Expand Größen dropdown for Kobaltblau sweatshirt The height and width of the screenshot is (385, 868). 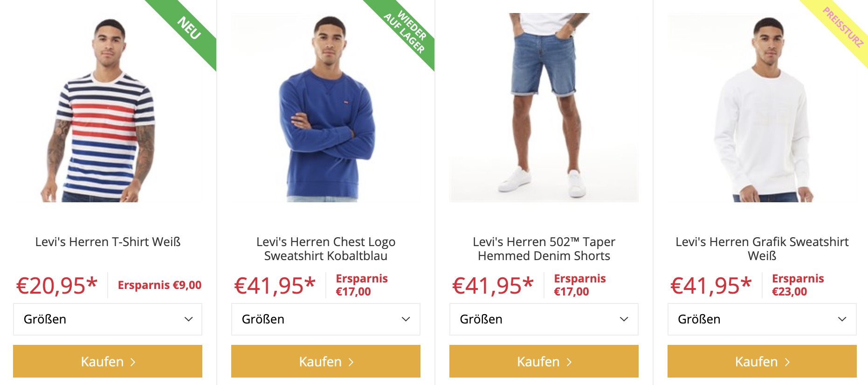pos(326,319)
